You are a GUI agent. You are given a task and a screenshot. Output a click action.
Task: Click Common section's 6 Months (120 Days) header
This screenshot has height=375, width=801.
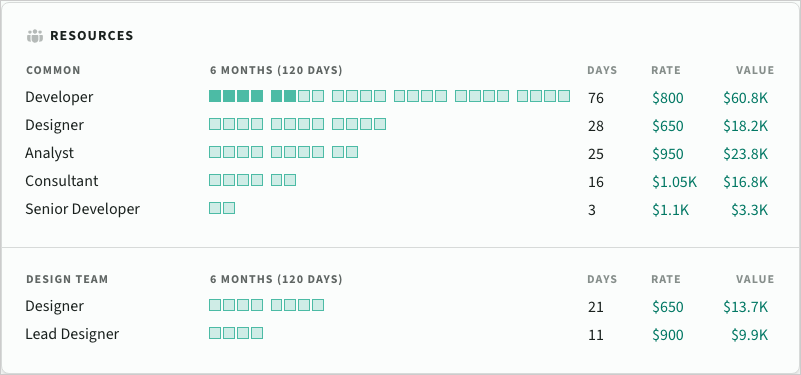pos(276,71)
